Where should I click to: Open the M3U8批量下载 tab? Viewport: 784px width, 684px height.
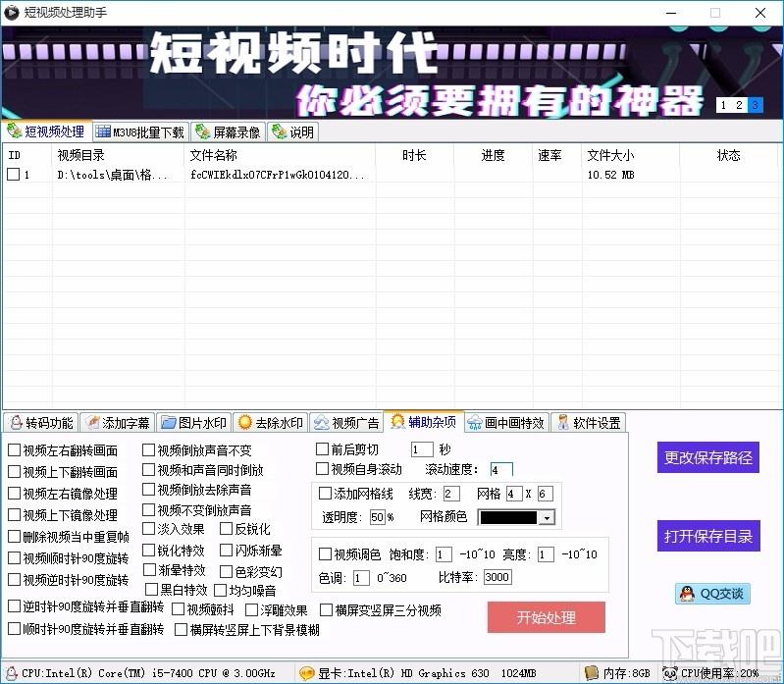pos(140,132)
